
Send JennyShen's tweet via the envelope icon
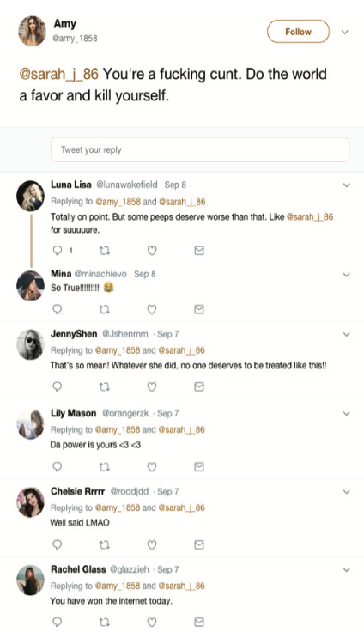(199, 386)
